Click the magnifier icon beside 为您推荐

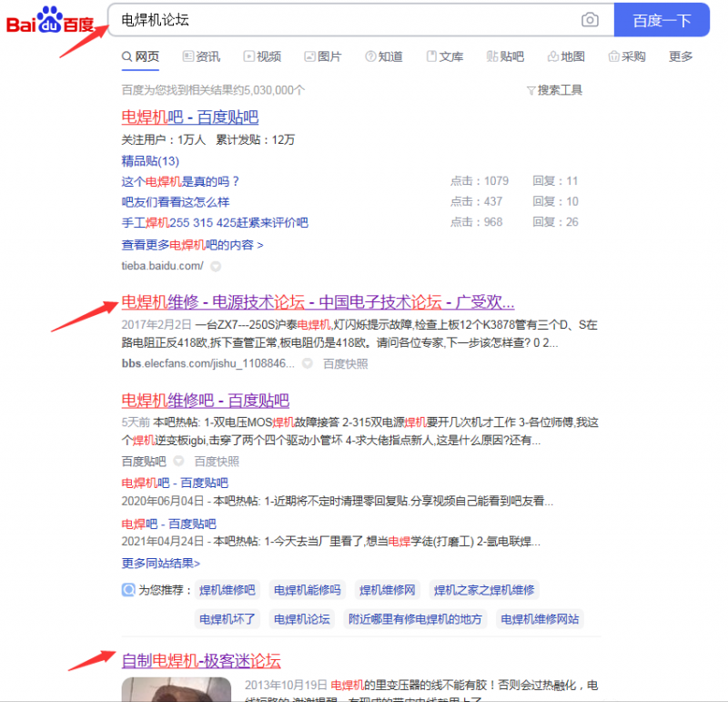click(127, 589)
